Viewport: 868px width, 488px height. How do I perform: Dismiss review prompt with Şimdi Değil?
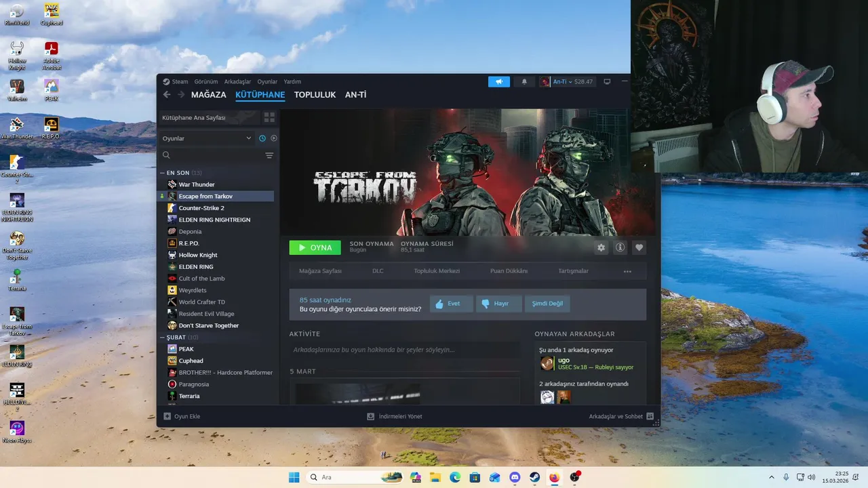pos(547,304)
